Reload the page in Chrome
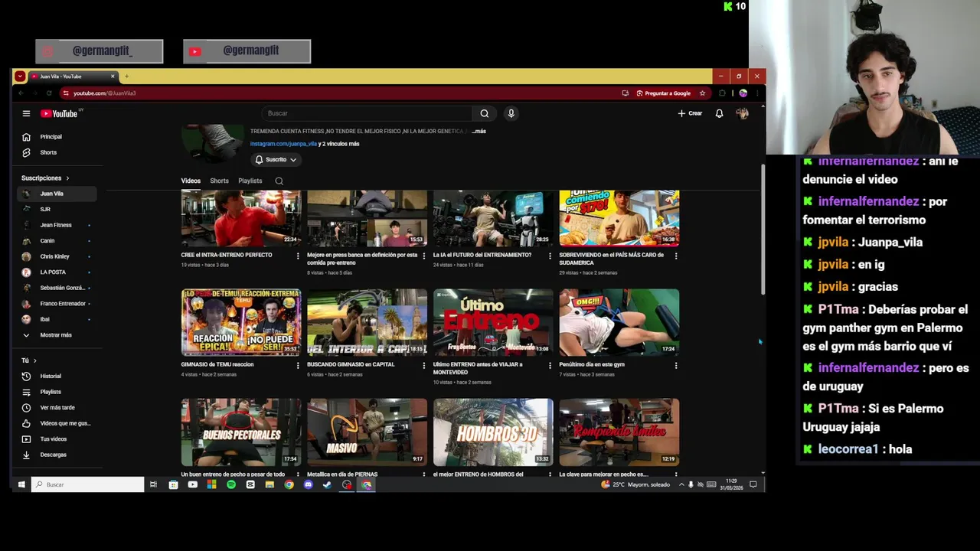The width and height of the screenshot is (980, 551). (49, 93)
